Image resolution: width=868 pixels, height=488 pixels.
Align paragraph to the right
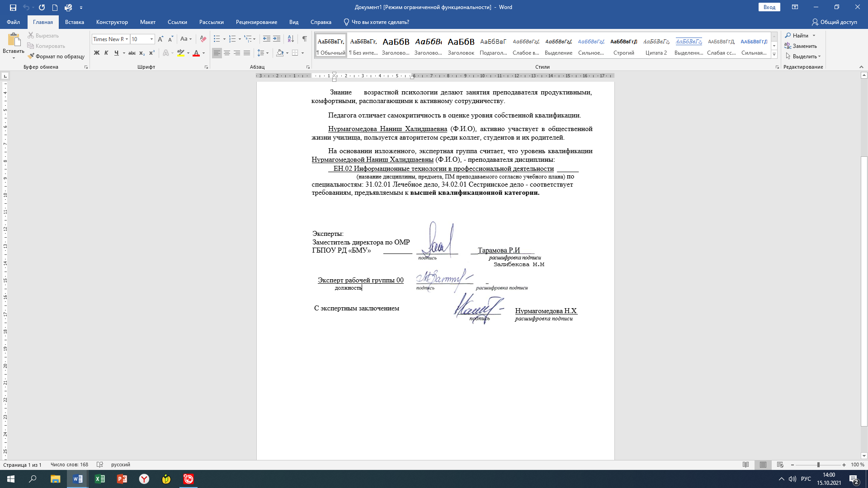[237, 53]
